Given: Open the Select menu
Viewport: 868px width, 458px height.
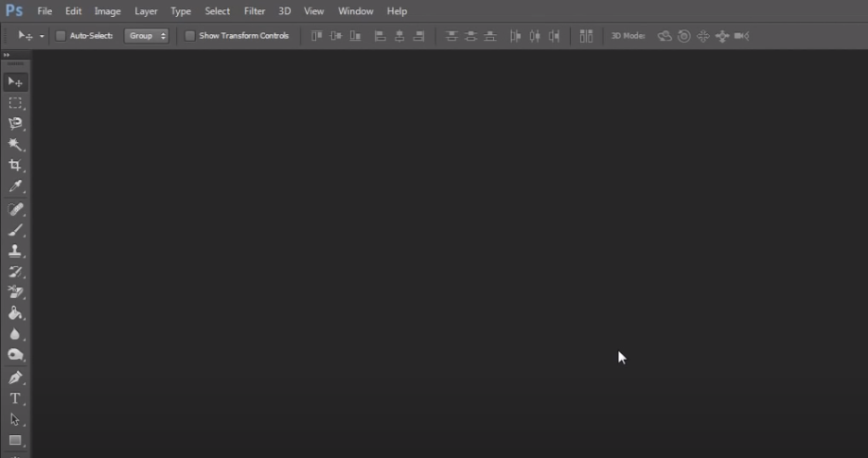Looking at the screenshot, I should tap(217, 11).
